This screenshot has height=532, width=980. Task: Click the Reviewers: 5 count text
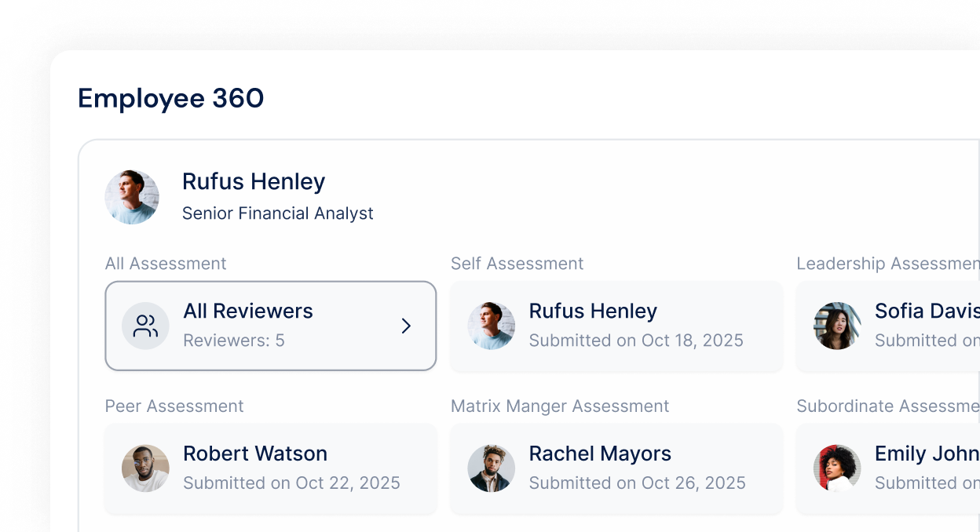point(234,341)
